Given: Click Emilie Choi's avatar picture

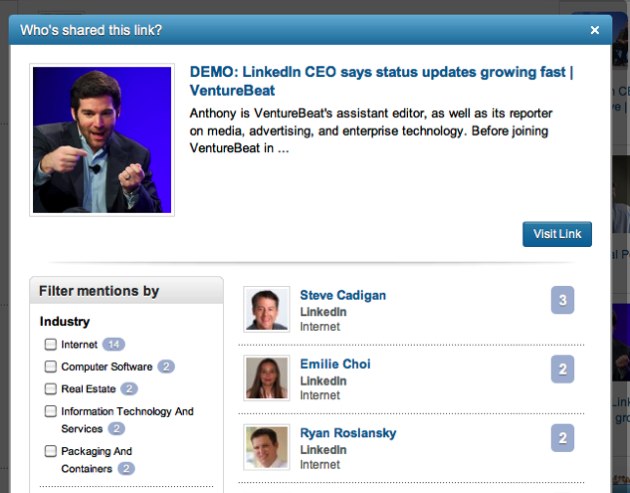Looking at the screenshot, I should (x=267, y=378).
